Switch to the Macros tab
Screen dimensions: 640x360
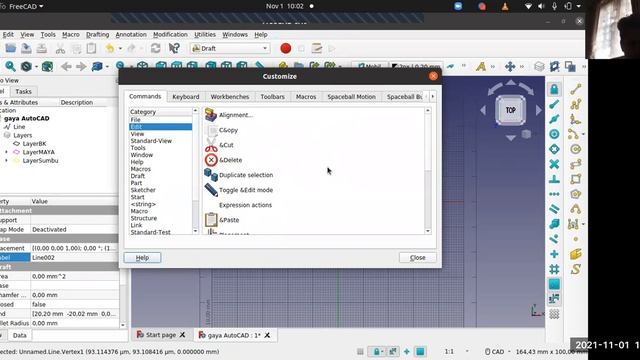[x=306, y=97]
